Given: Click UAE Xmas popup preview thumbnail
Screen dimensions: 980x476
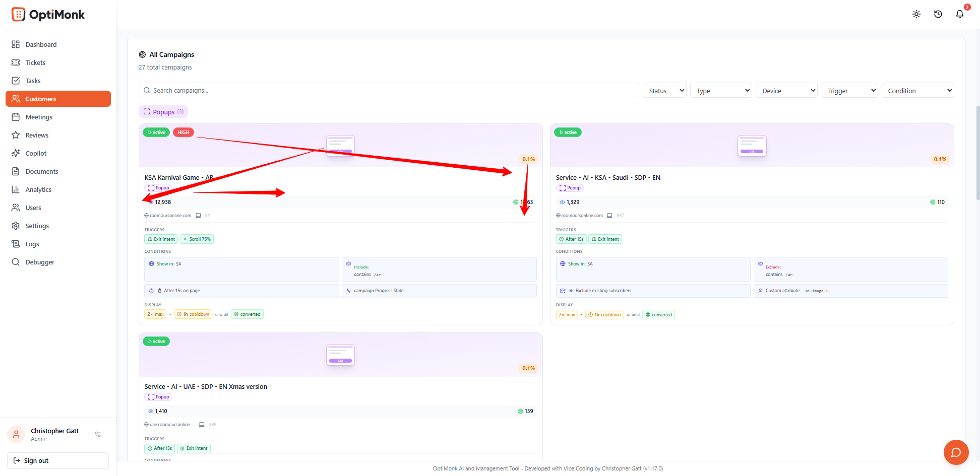Looking at the screenshot, I should pos(341,355).
